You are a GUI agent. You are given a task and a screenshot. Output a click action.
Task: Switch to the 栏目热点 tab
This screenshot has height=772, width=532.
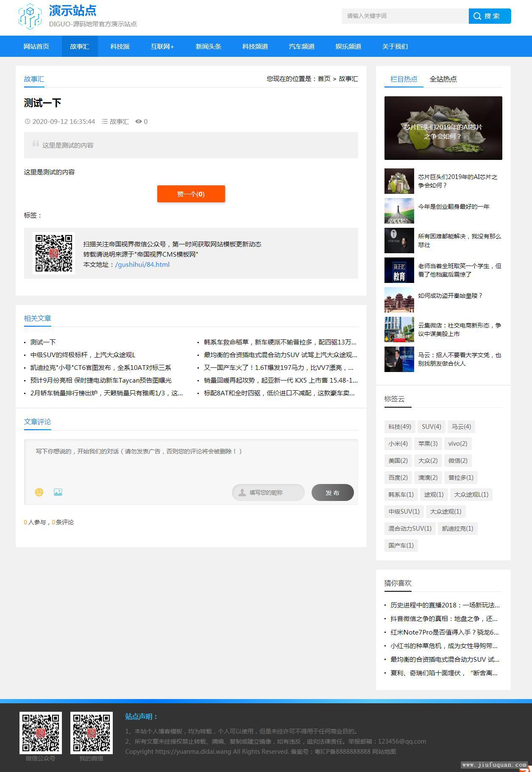404,79
